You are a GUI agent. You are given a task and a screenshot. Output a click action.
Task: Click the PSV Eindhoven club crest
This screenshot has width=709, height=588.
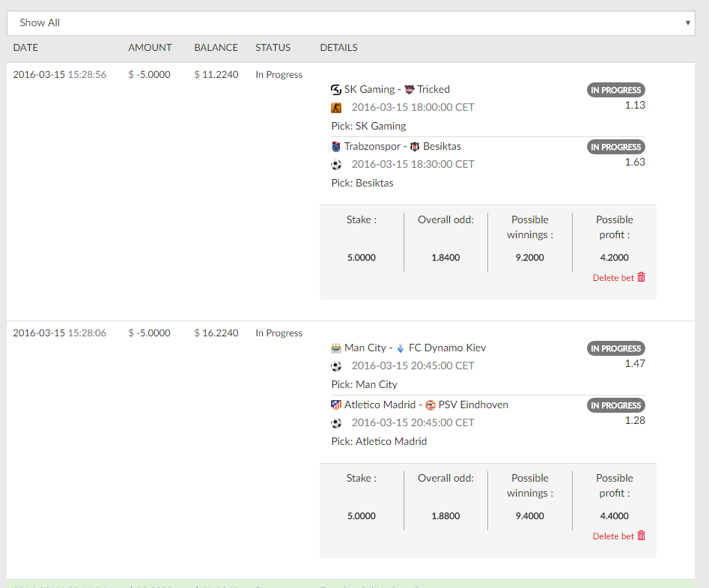click(x=430, y=404)
